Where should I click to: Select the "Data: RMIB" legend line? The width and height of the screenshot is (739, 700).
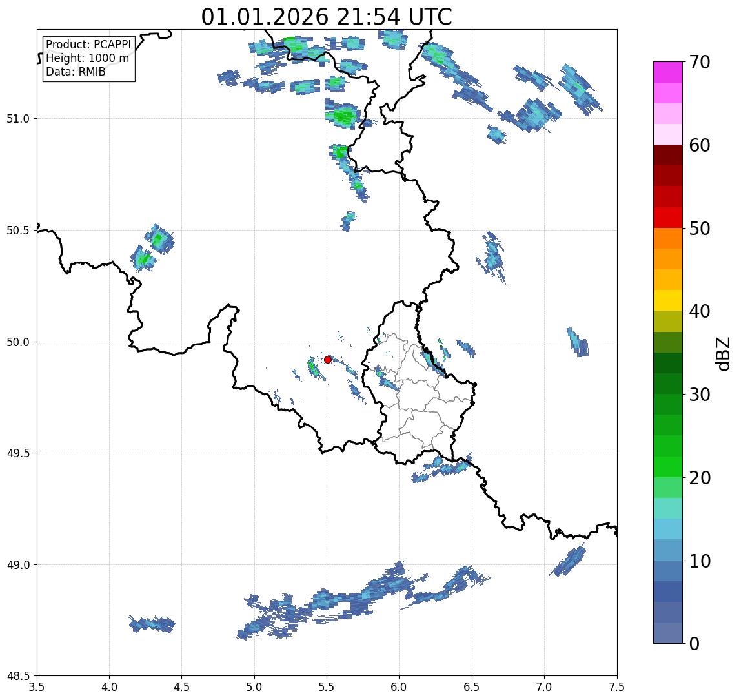76,72
